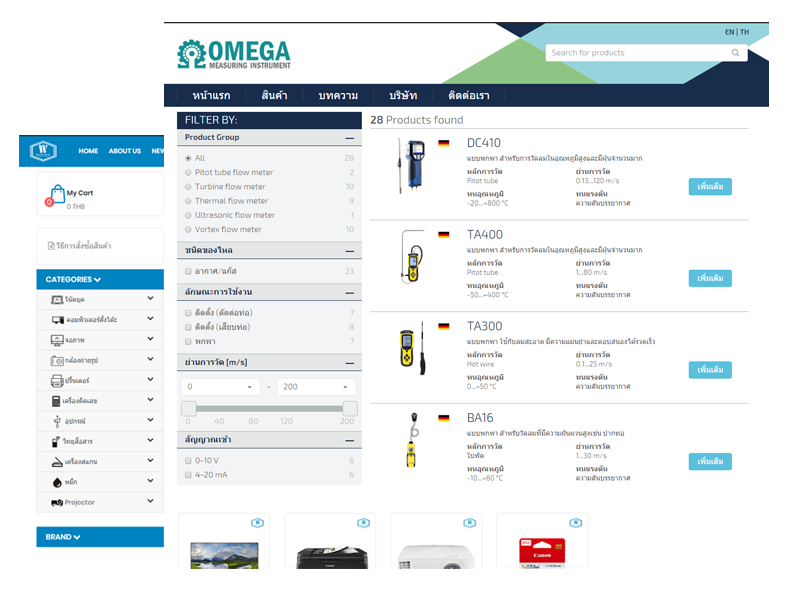Click the search magnifier icon
The height and width of the screenshot is (600, 800).
point(736,53)
